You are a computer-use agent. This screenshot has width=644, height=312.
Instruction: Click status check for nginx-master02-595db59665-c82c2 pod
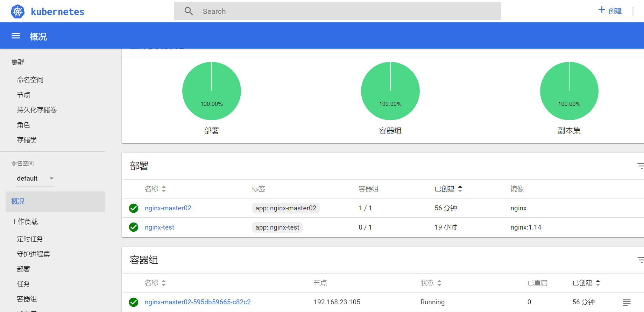134,302
